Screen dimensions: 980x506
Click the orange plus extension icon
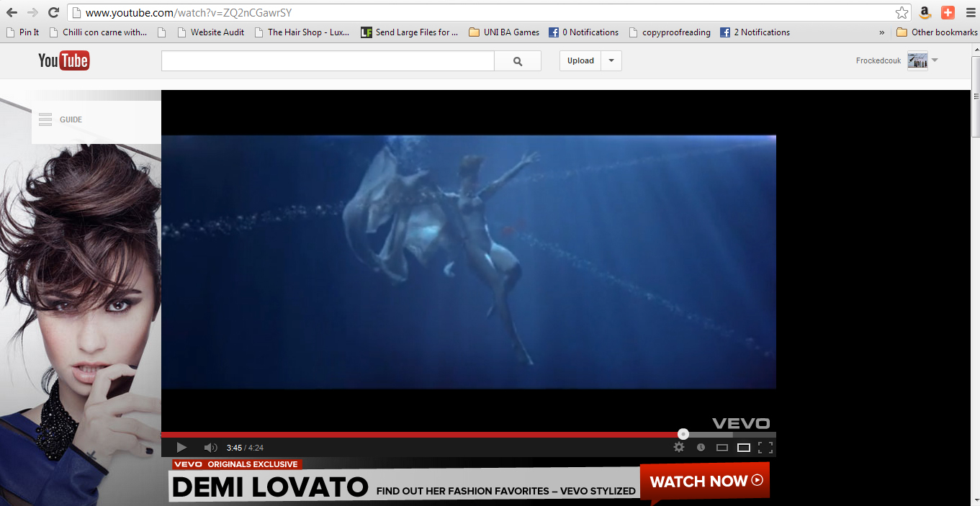(948, 12)
